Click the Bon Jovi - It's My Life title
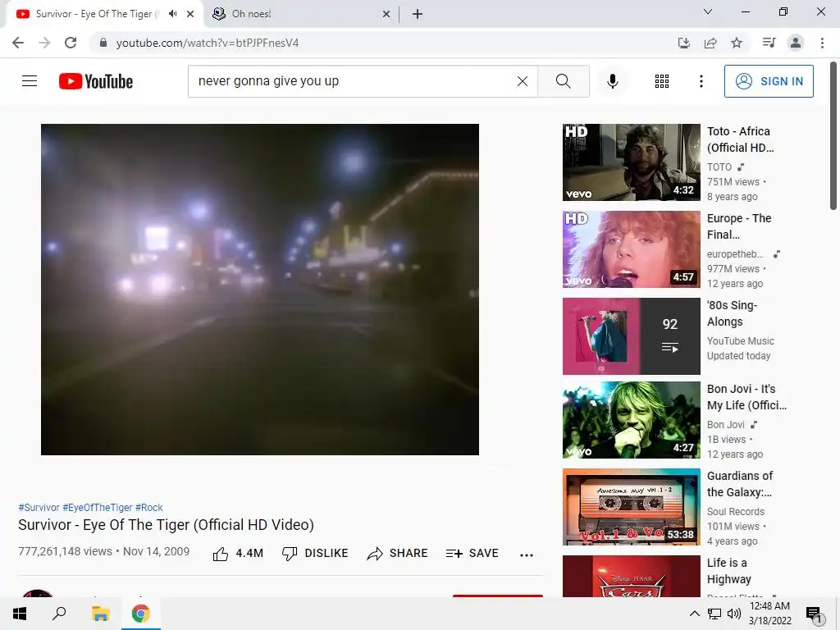This screenshot has width=840, height=630. (746, 397)
